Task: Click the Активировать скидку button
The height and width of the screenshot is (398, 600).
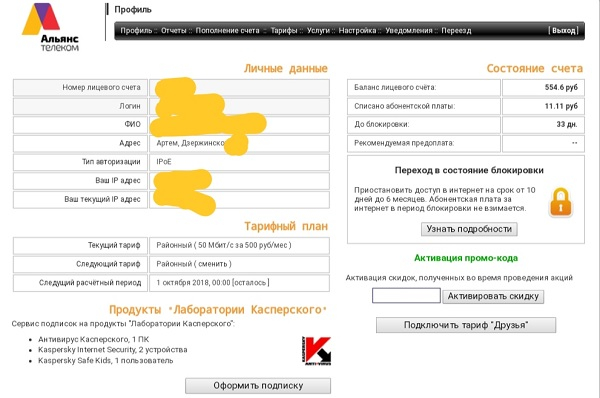Action: point(493,296)
